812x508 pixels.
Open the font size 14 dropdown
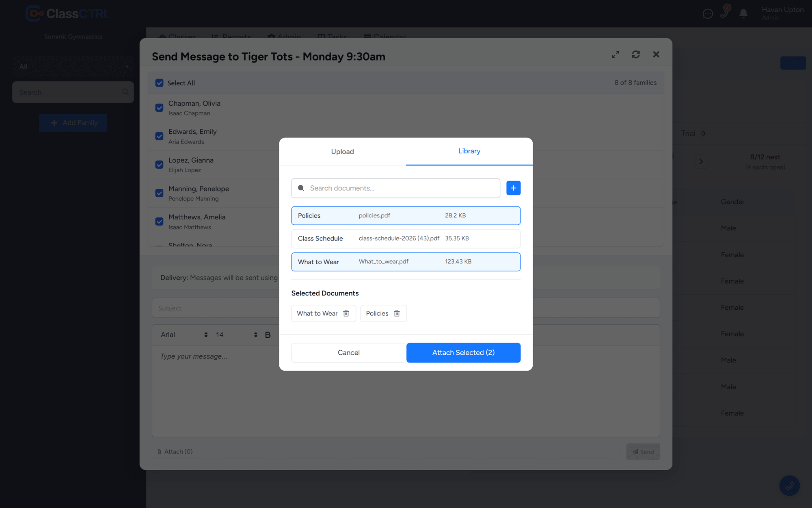(237, 335)
